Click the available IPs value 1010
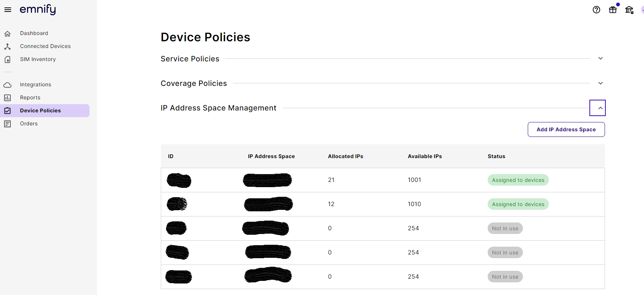The image size is (644, 295). (414, 204)
